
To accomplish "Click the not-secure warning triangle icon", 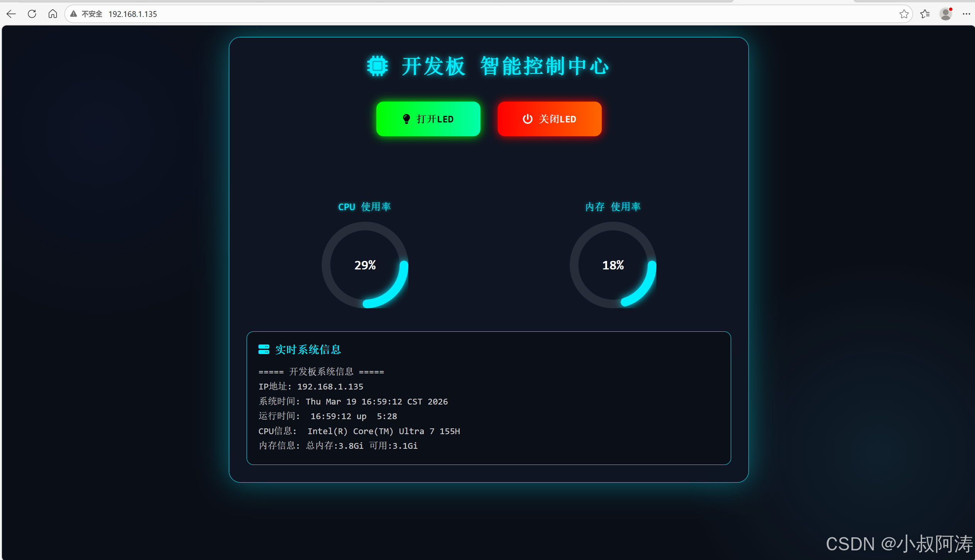I will tap(74, 14).
